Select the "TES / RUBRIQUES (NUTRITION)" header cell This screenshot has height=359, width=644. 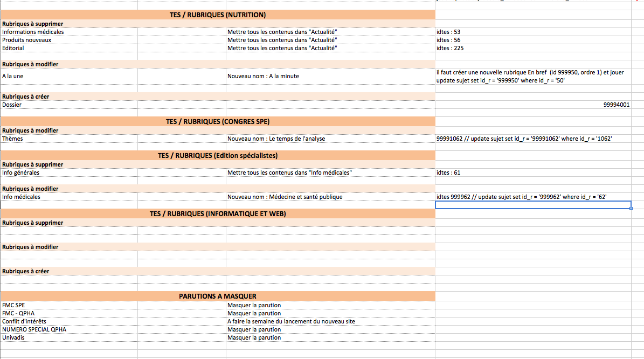(x=217, y=15)
